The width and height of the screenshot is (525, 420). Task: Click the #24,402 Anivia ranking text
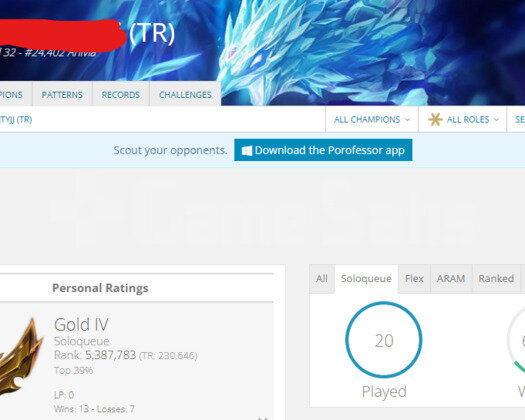pos(60,53)
